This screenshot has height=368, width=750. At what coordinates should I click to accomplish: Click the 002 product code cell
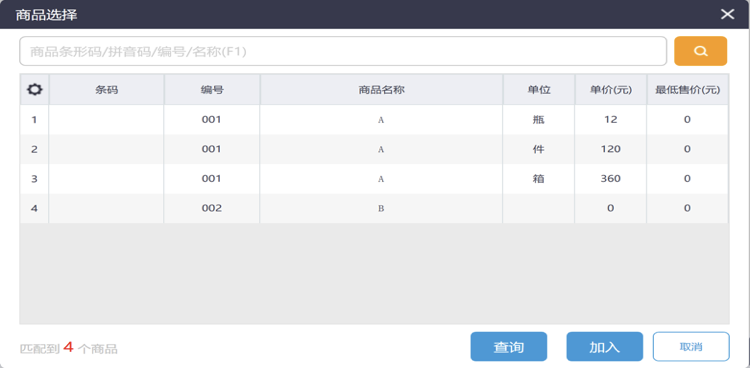pos(212,209)
